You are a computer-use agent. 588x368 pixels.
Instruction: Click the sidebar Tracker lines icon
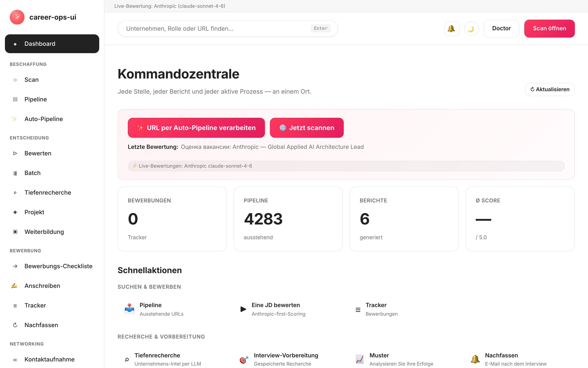(x=15, y=306)
